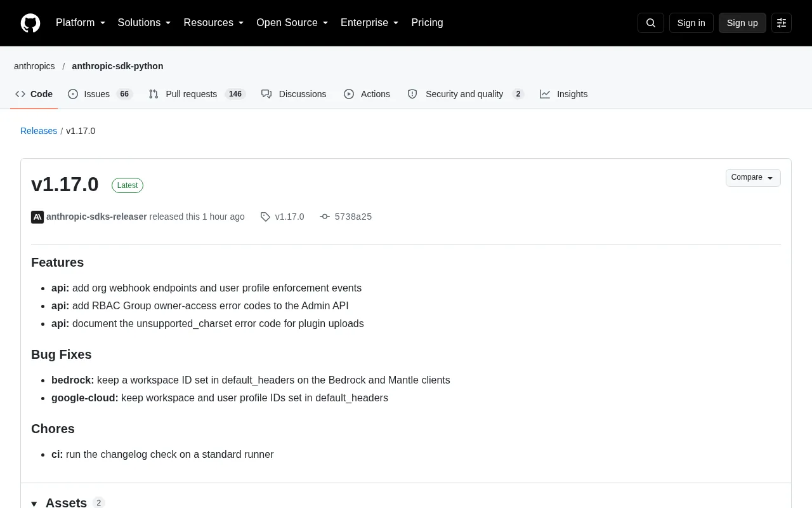Image resolution: width=812 pixels, height=508 pixels.
Task: Expand the Enterprise menu
Action: pos(370,23)
